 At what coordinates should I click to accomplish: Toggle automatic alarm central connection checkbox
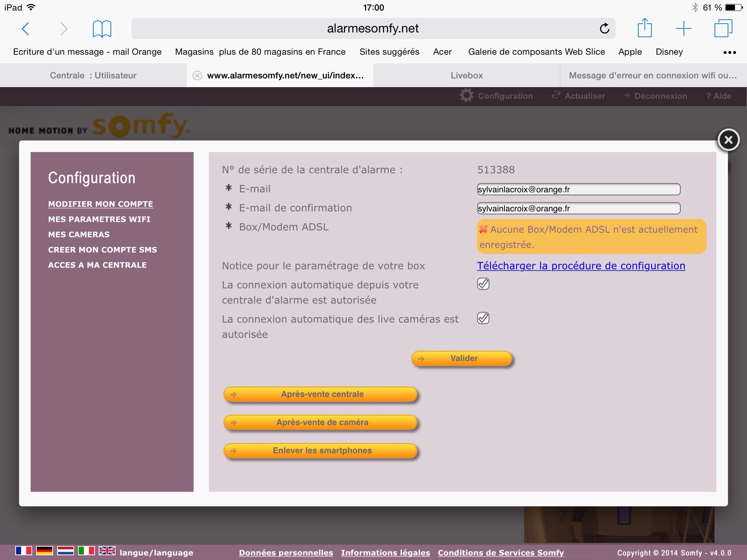click(x=483, y=284)
